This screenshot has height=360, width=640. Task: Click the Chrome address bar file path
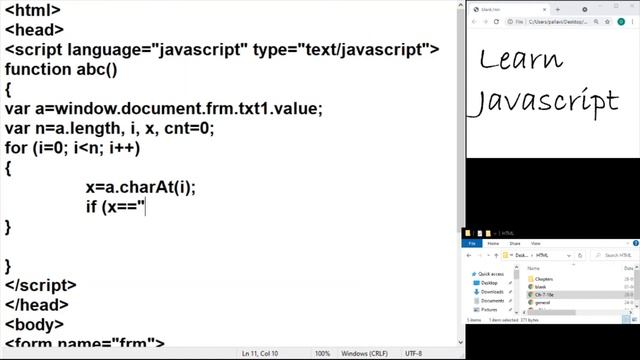pos(558,22)
